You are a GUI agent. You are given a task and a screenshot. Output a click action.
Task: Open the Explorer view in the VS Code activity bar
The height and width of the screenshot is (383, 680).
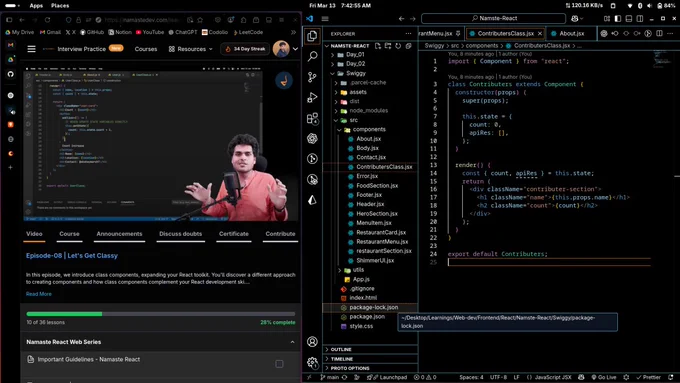[312, 36]
